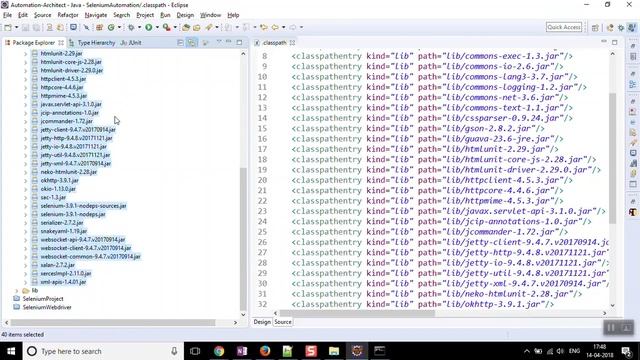Screen dimensions: 640x360
Task: Open the Navigate menu
Action: (x=96, y=15)
